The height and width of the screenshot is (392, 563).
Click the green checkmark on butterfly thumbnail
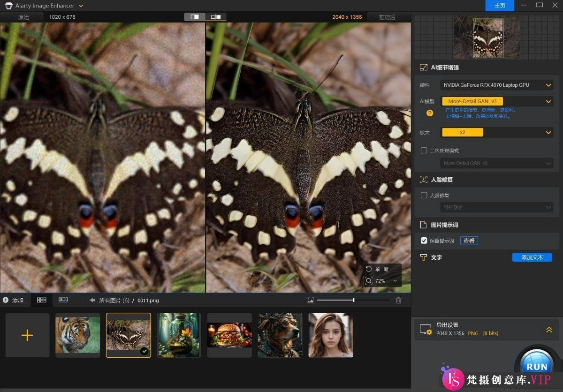click(145, 351)
